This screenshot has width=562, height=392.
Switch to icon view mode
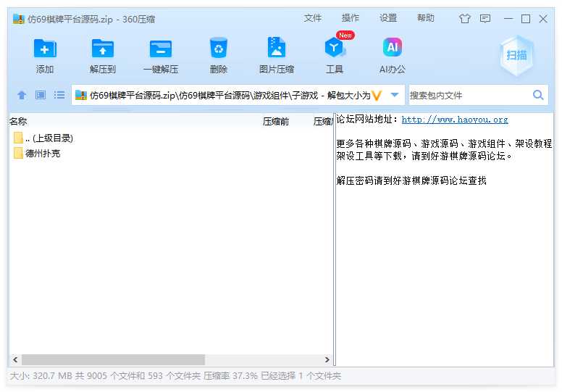[41, 95]
